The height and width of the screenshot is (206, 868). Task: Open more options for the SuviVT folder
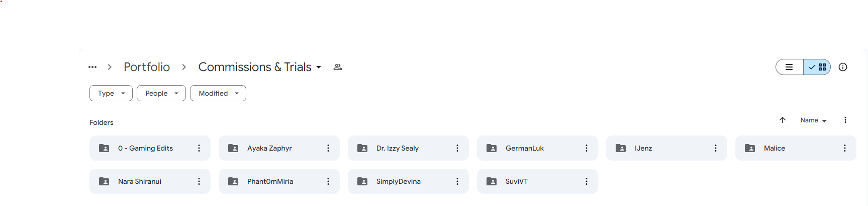click(x=587, y=181)
